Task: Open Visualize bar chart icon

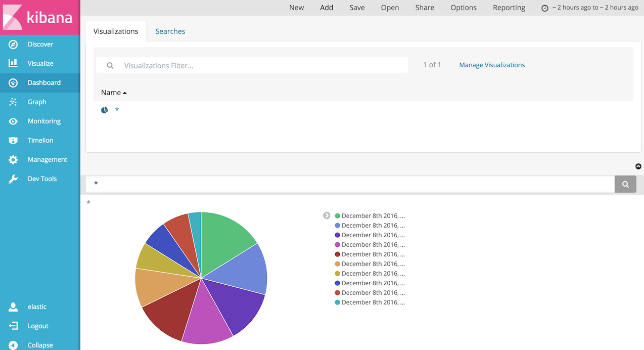Action: tap(13, 63)
